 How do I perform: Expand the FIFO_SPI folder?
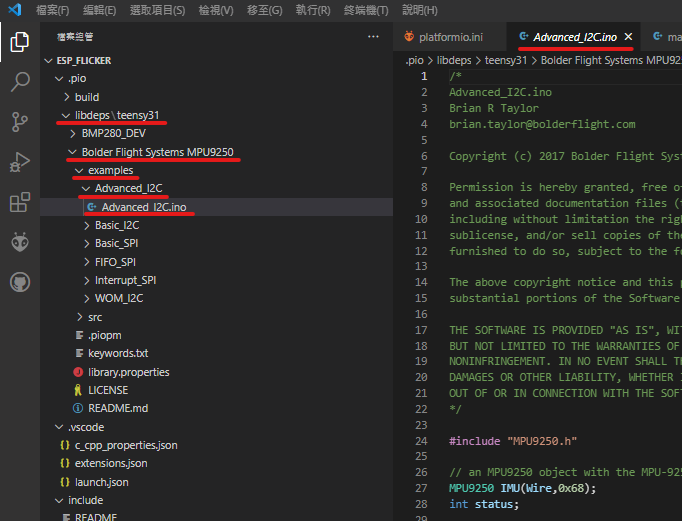click(x=87, y=262)
